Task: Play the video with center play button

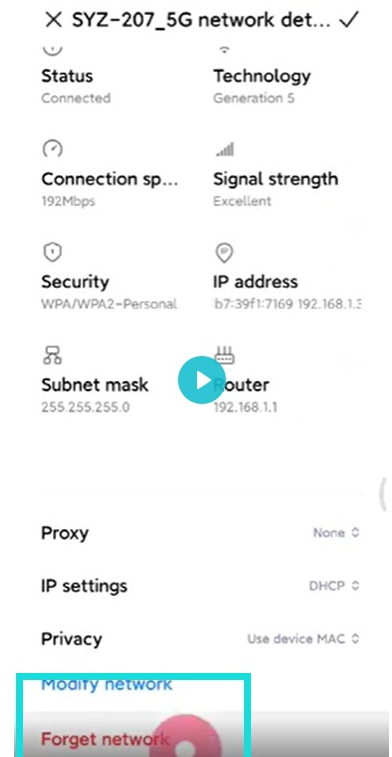Action: click(201, 380)
